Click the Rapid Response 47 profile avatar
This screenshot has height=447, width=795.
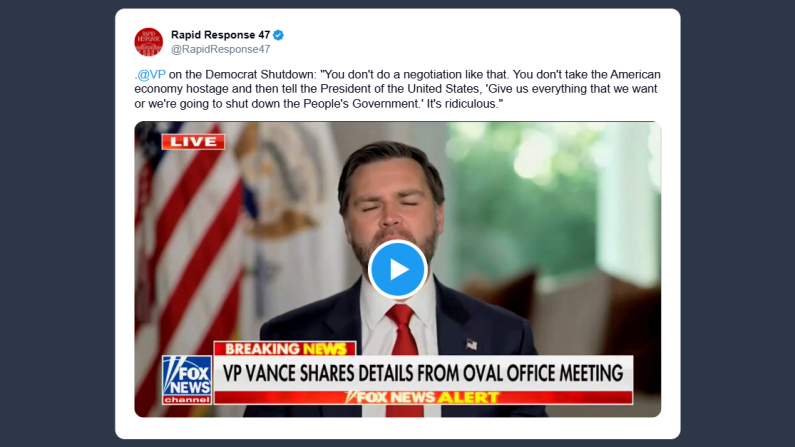pos(149,42)
